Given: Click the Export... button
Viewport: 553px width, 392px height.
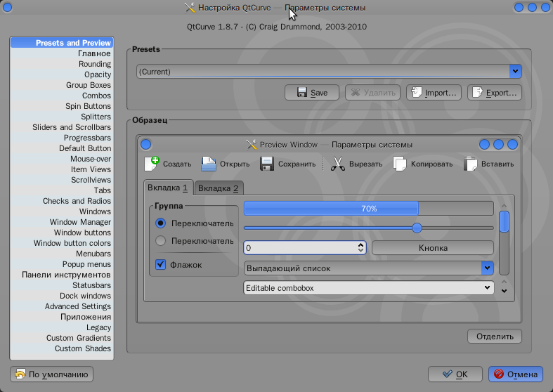Looking at the screenshot, I should [x=495, y=92].
